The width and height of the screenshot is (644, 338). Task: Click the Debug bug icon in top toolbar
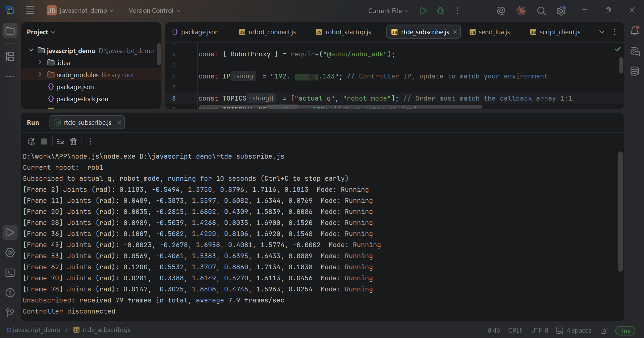pos(440,11)
